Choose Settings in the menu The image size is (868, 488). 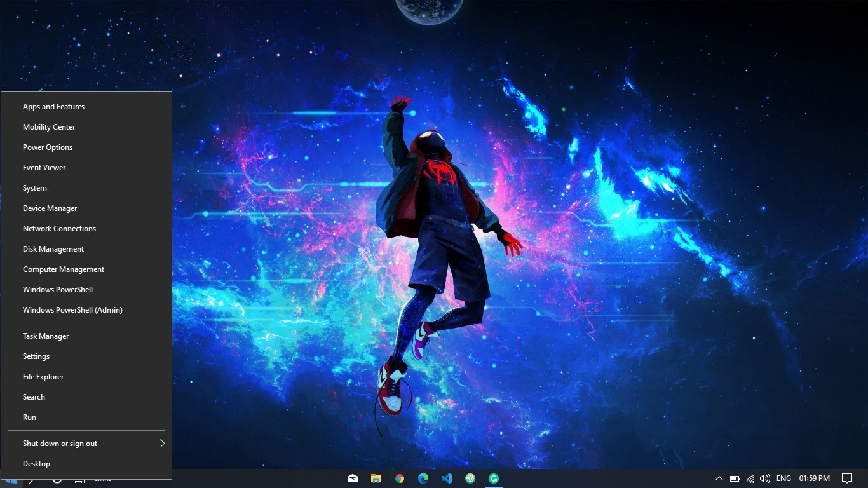86,356
